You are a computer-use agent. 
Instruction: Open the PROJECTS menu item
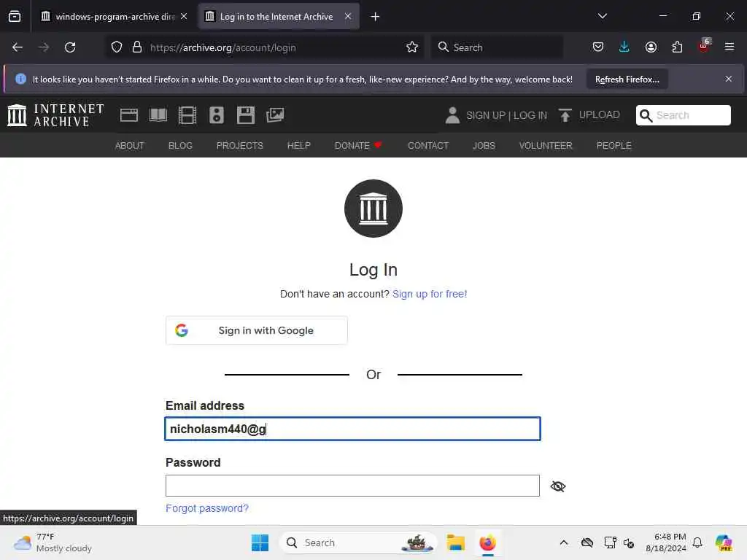coord(239,146)
